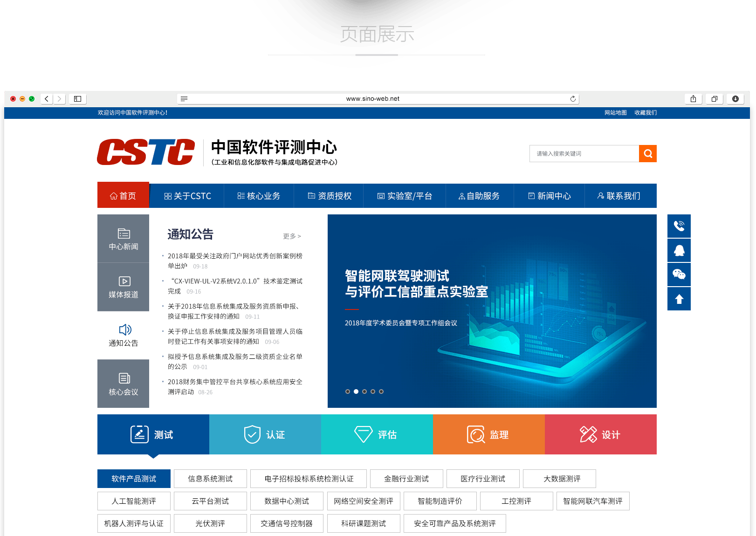
Task: Click the back-to-top arrow icon
Action: click(x=679, y=299)
